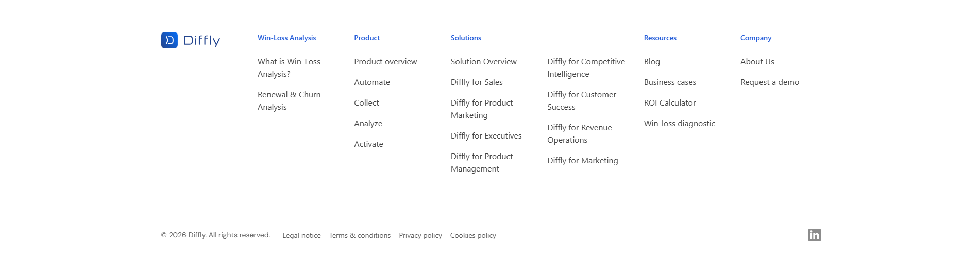Visit the Analyze product link
The width and height of the screenshot is (980, 257).
click(x=368, y=123)
